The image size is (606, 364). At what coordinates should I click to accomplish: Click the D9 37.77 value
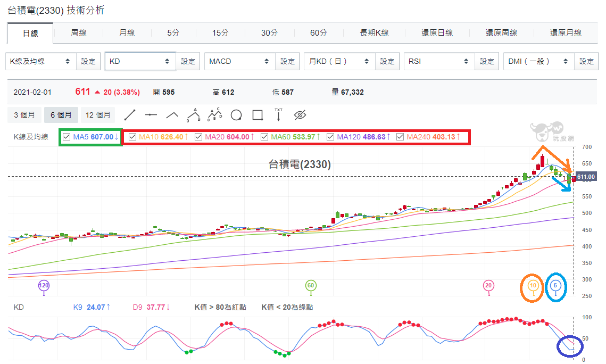point(152,307)
